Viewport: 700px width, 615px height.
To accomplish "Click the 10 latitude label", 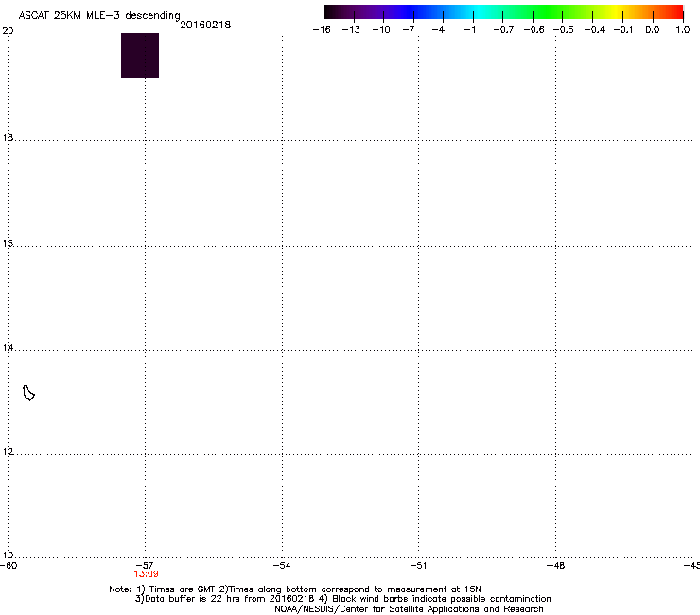I will (x=8, y=555).
